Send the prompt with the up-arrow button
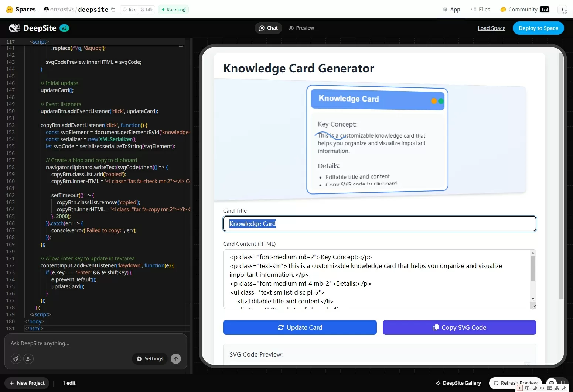 (x=176, y=358)
